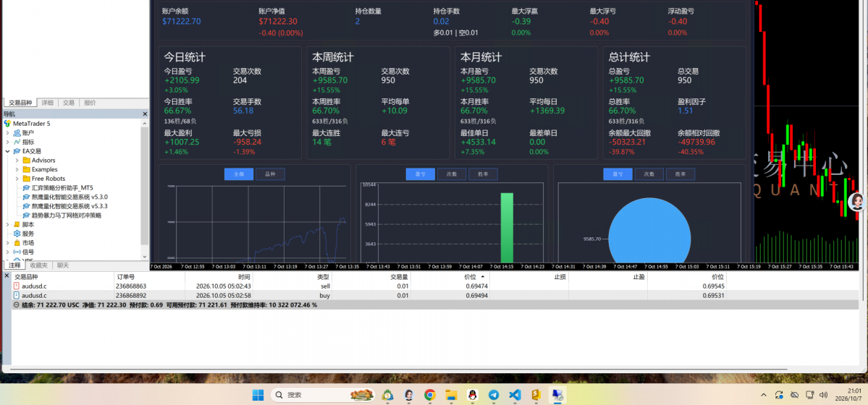Click the Windows taskbar search box
Viewport: 868px width, 405px height.
[324, 395]
